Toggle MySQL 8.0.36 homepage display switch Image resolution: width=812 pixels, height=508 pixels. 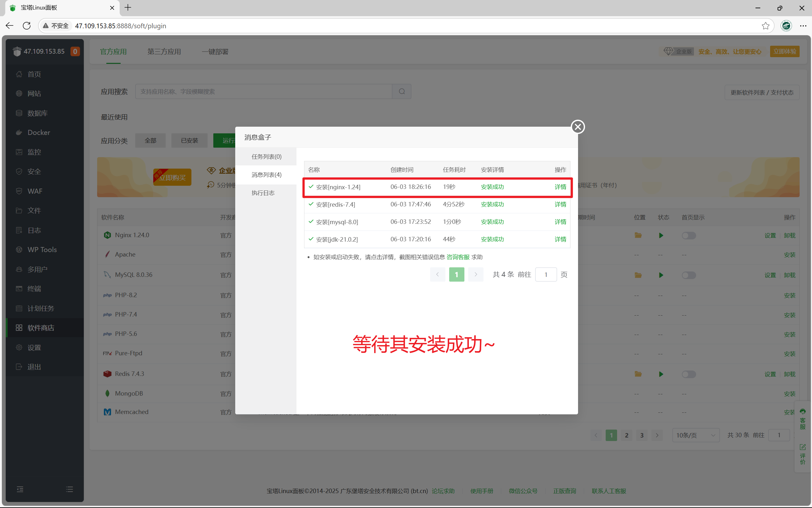[689, 275]
